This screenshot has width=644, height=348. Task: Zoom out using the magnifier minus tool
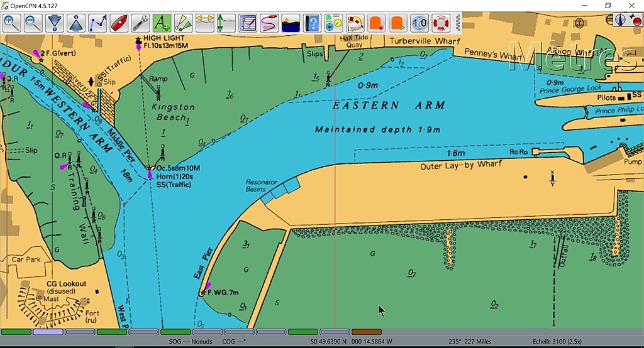[33, 23]
